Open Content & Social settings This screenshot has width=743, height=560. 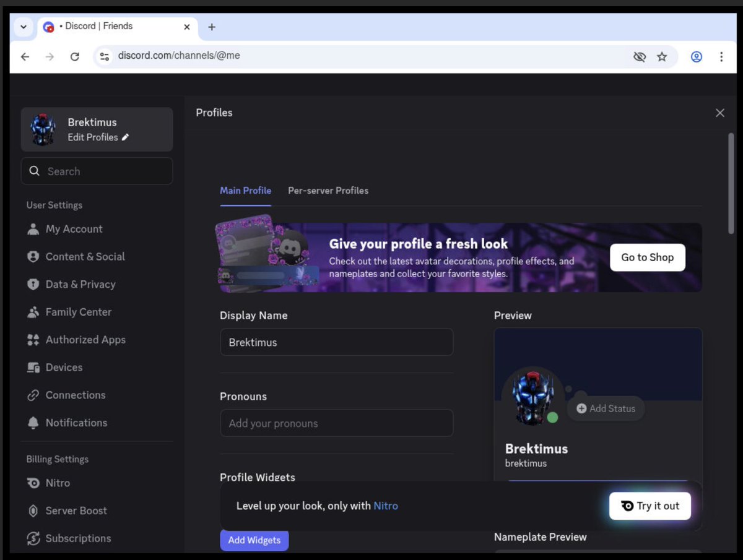tap(97, 257)
